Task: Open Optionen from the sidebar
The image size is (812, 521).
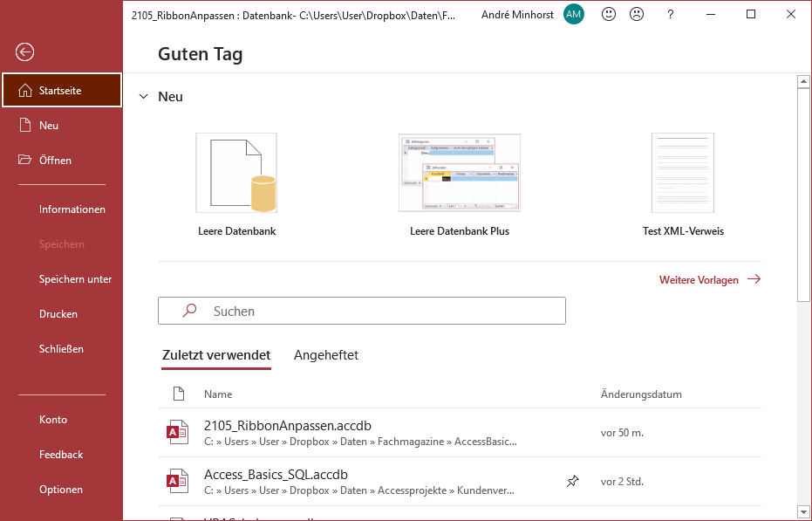Action: click(x=61, y=490)
